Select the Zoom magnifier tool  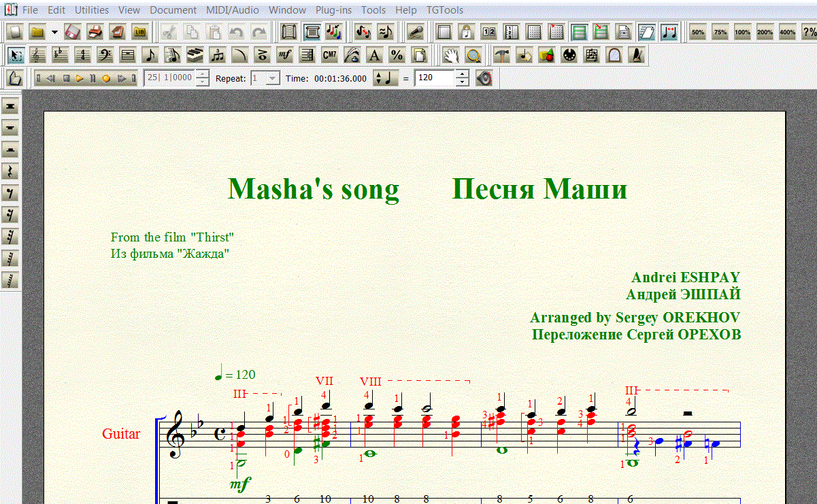[x=473, y=55]
